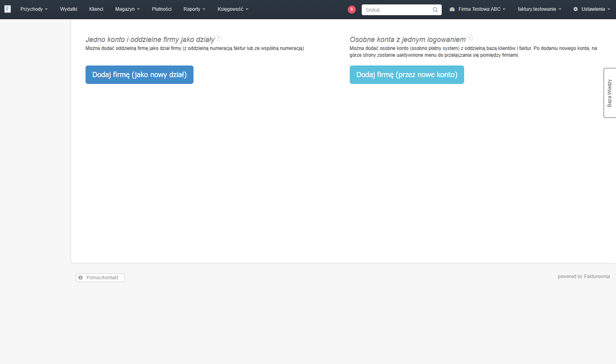Expand the Księgowość dropdown menu
This screenshot has height=364, width=616.
[233, 9]
